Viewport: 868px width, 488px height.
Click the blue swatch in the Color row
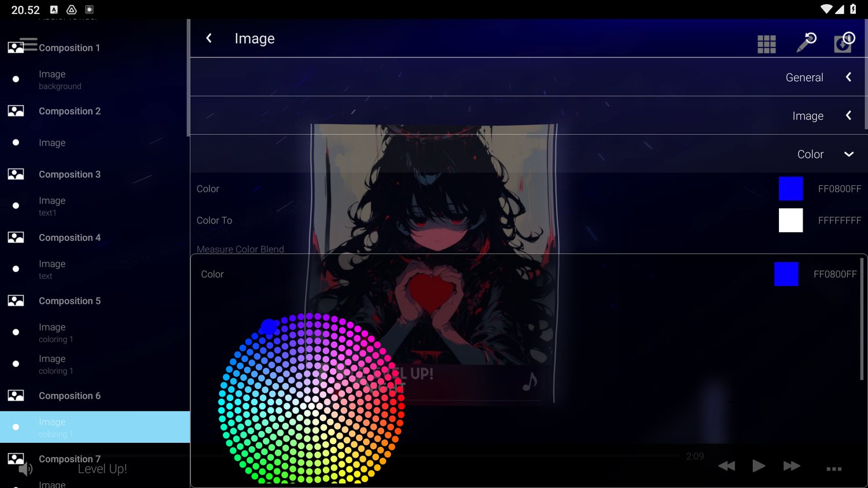click(790, 189)
